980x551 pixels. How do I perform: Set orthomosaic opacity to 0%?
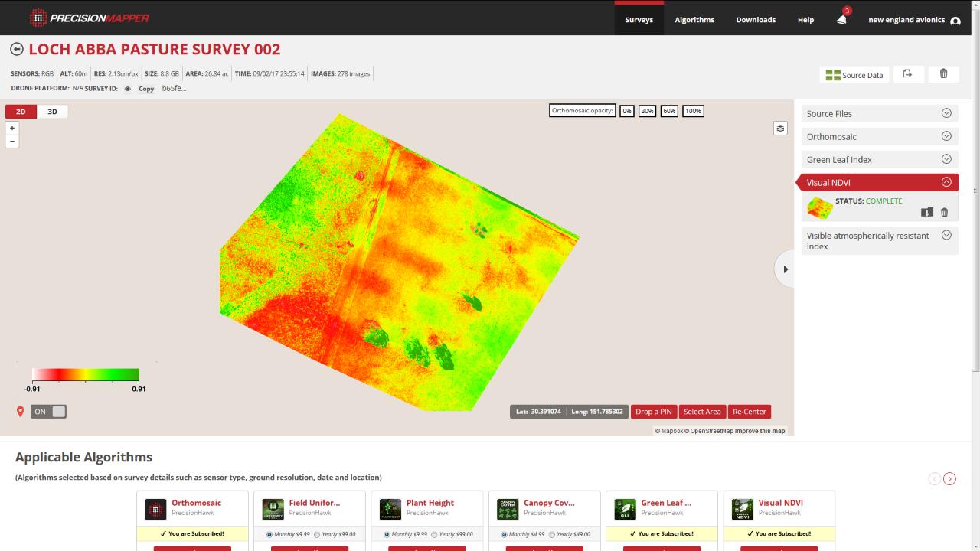click(627, 111)
